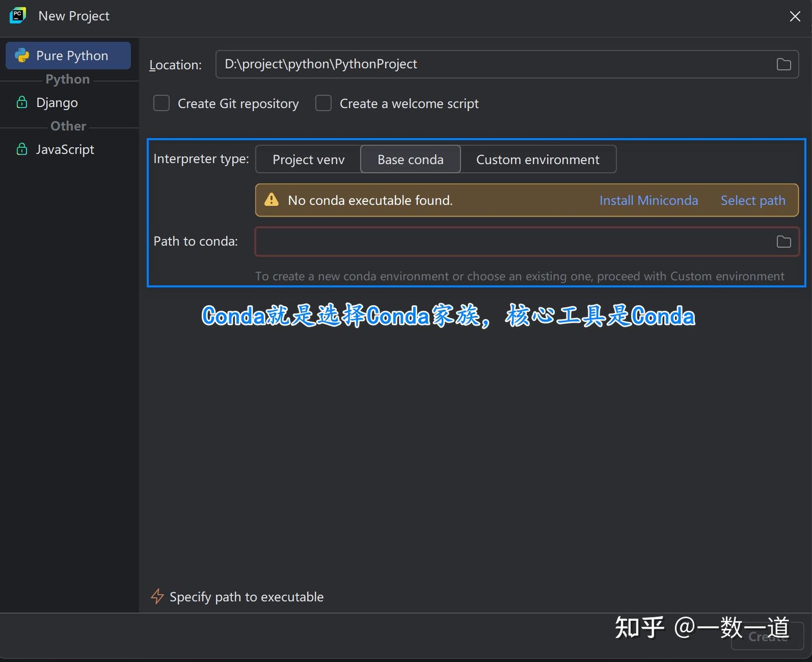The image size is (812, 662).
Task: Enable Create a welcome script checkbox
Action: (324, 103)
